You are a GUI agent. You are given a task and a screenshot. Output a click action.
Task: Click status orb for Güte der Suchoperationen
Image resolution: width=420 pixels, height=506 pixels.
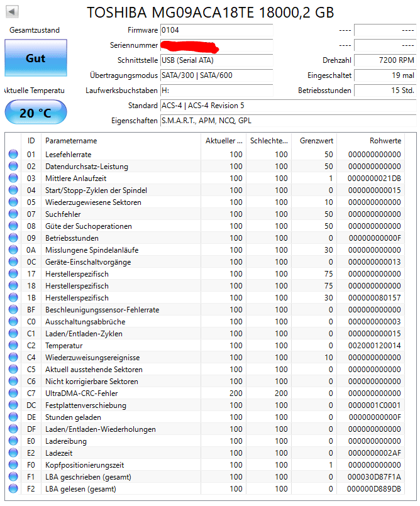(13, 226)
